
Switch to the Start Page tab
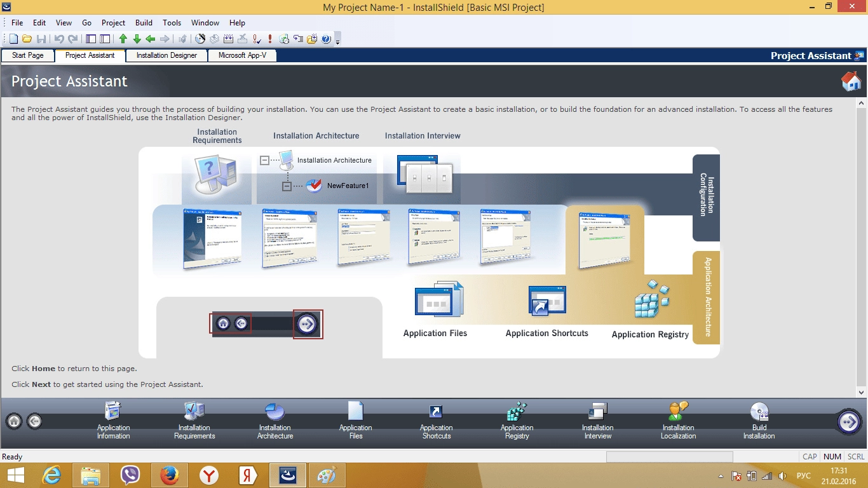(x=28, y=55)
